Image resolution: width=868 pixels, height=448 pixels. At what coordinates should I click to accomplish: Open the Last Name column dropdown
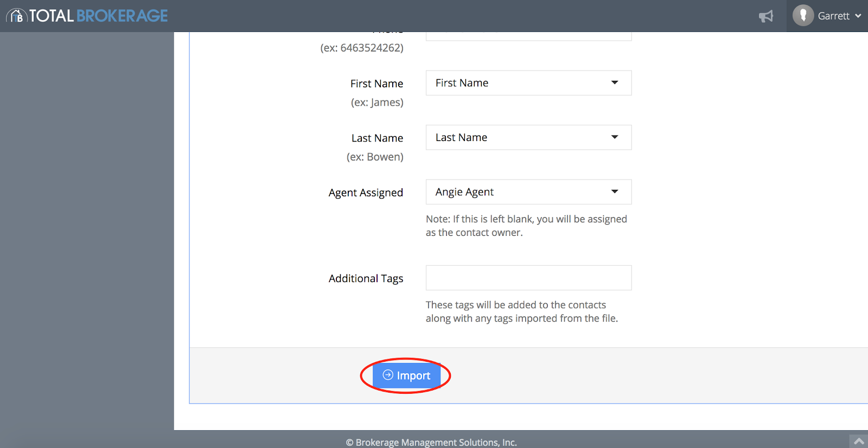[x=528, y=138]
